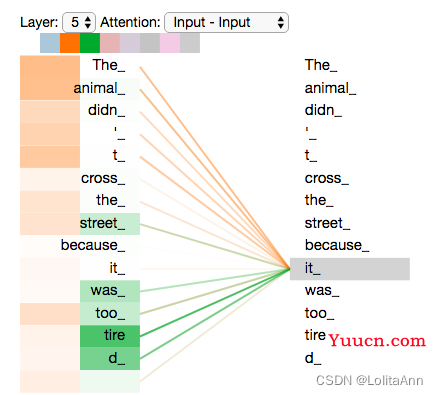Open the Layer number dropdown

point(79,22)
